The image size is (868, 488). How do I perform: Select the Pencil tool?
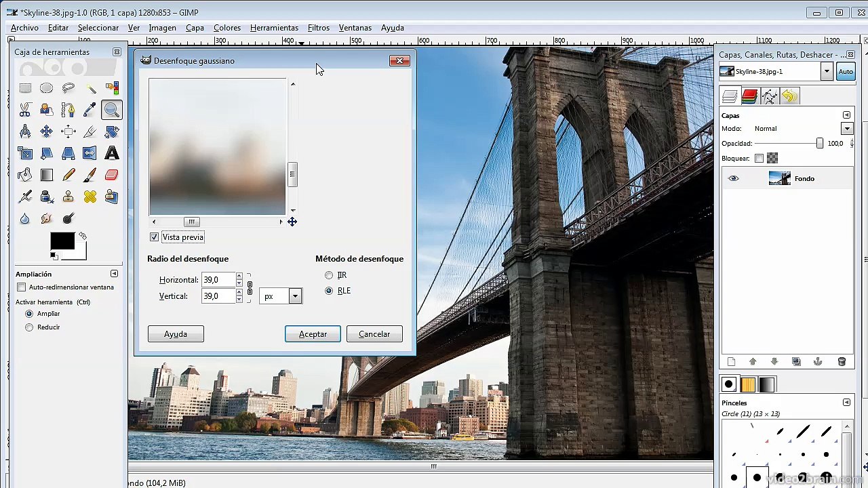click(x=68, y=175)
